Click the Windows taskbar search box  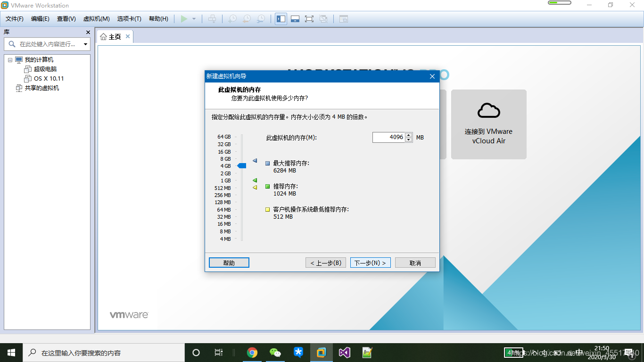(104, 353)
